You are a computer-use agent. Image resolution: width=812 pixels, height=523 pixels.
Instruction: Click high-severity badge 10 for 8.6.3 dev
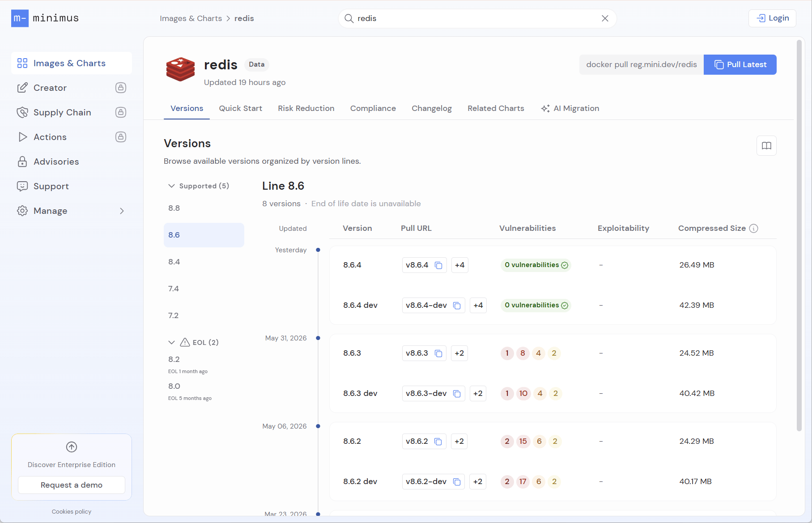(x=523, y=393)
